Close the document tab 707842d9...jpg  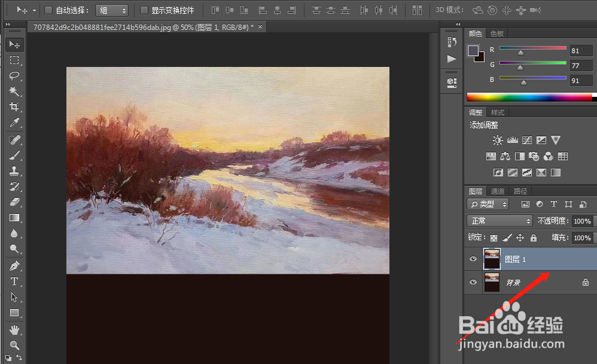coord(260,27)
